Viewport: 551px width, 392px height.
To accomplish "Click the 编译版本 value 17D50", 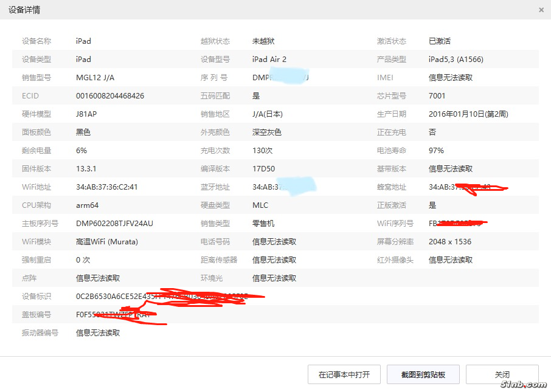I will 263,169.
